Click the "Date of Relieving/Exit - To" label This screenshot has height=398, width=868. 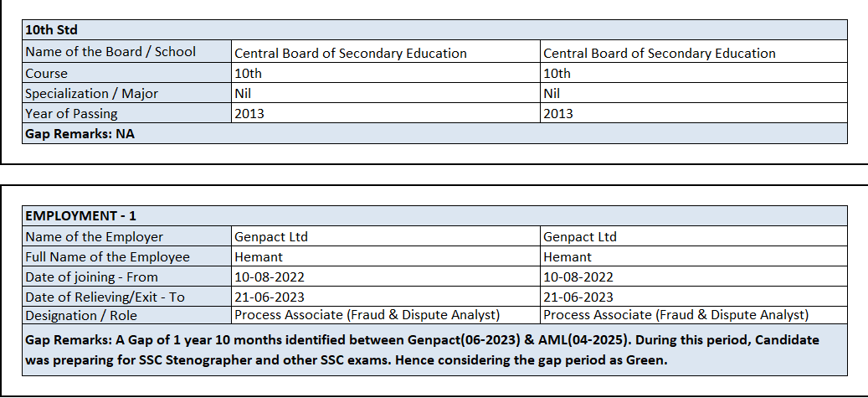(x=105, y=297)
